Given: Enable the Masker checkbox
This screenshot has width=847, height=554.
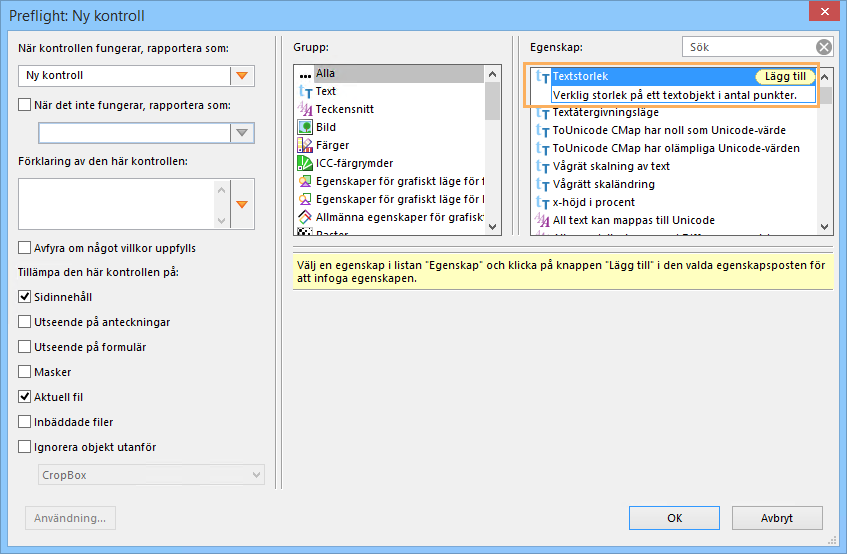Looking at the screenshot, I should tap(25, 372).
